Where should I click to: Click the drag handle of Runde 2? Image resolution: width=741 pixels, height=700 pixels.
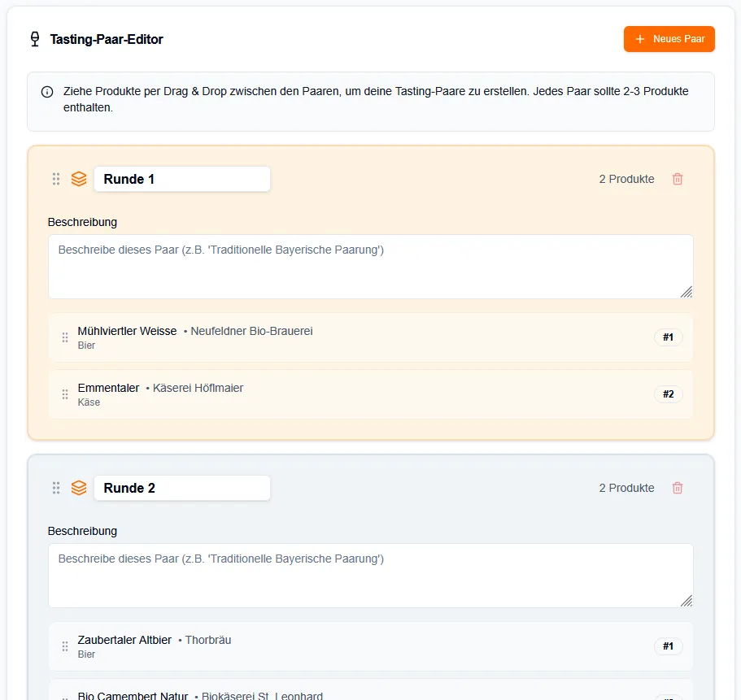tap(56, 488)
